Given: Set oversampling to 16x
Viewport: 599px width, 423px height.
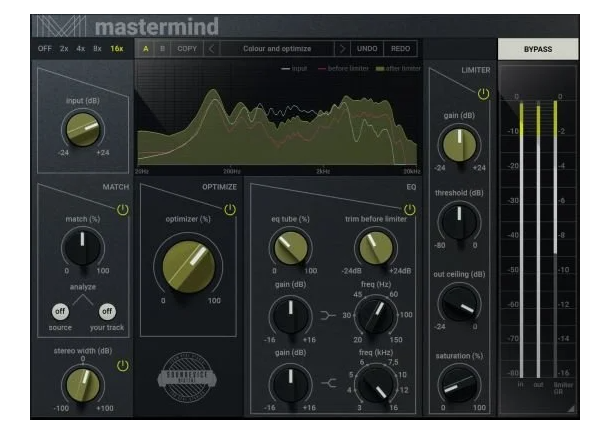Looking at the screenshot, I should click(117, 49).
